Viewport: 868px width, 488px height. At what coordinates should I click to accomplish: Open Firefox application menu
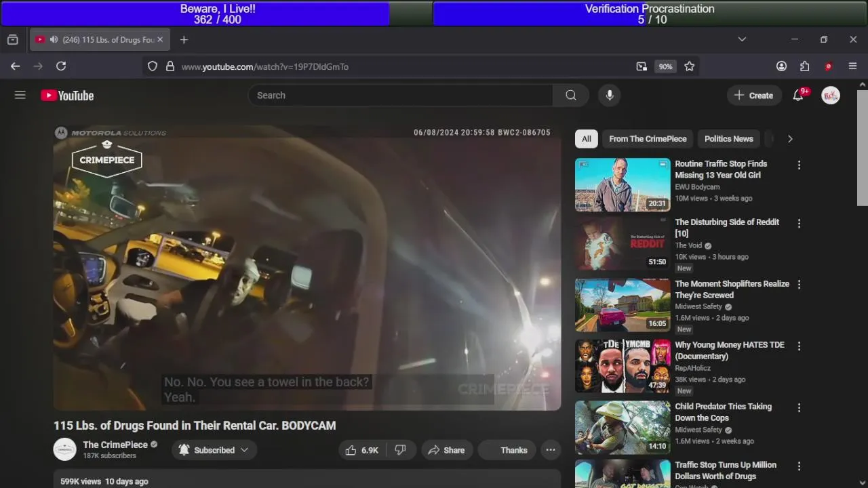point(853,66)
